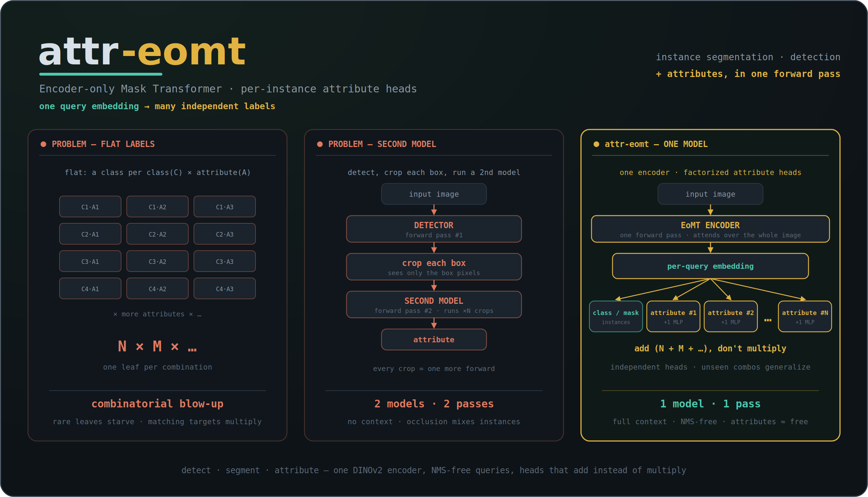Image resolution: width=868 pixels, height=497 pixels.
Task: Select the C3·A2 box
Action: coord(157,261)
